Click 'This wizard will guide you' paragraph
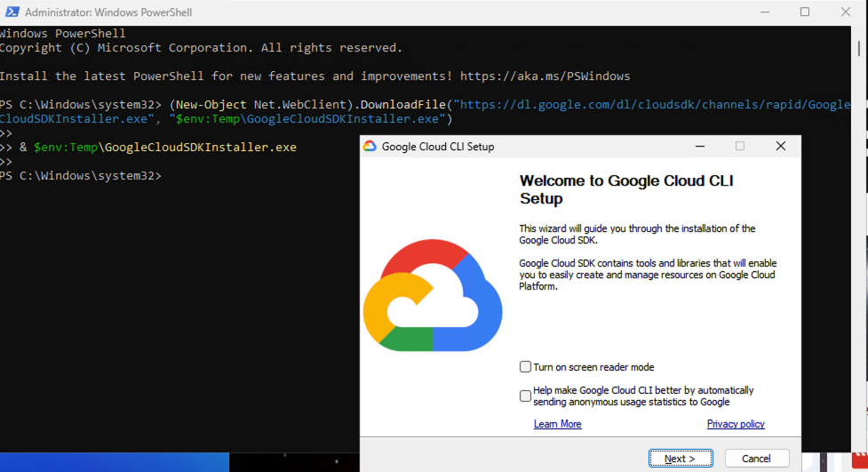The image size is (868, 472). click(637, 235)
